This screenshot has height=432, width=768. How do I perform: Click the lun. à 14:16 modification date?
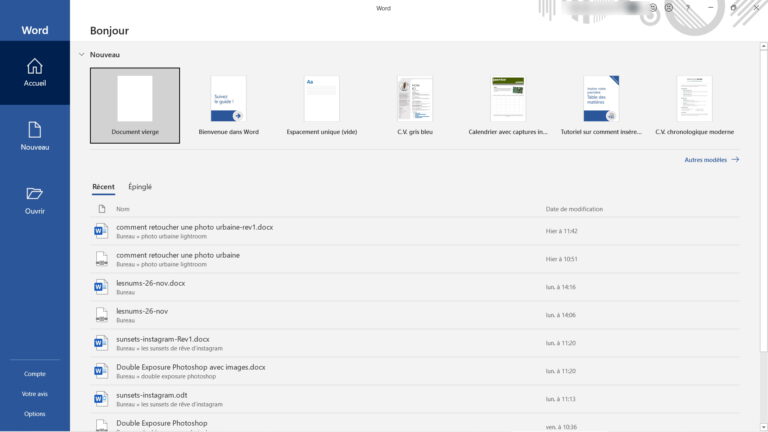coord(561,287)
